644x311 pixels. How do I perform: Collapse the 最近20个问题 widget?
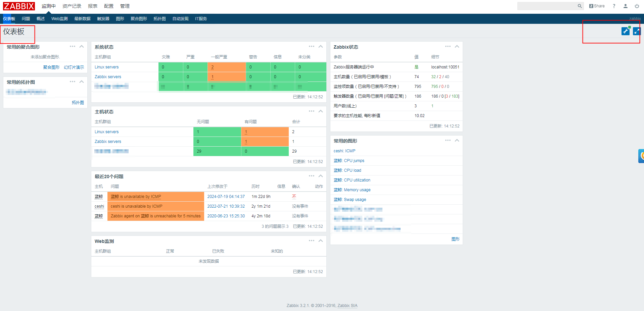[x=321, y=176]
